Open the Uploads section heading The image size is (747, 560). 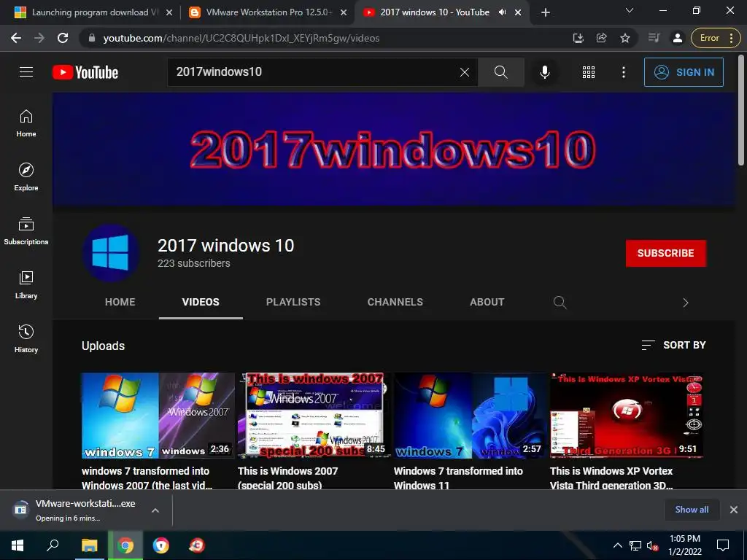(x=103, y=346)
